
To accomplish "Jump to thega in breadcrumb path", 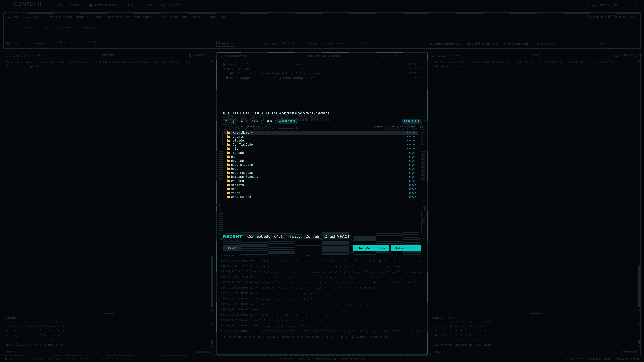I will pos(268,121).
